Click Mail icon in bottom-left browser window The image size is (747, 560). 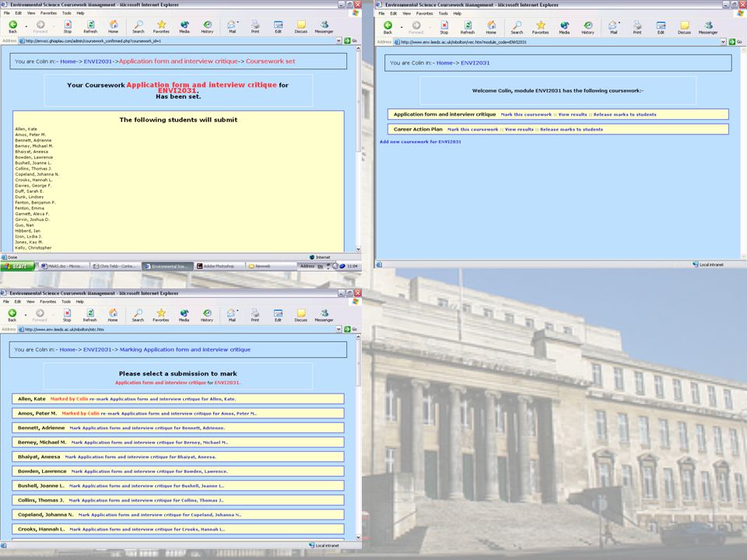232,315
